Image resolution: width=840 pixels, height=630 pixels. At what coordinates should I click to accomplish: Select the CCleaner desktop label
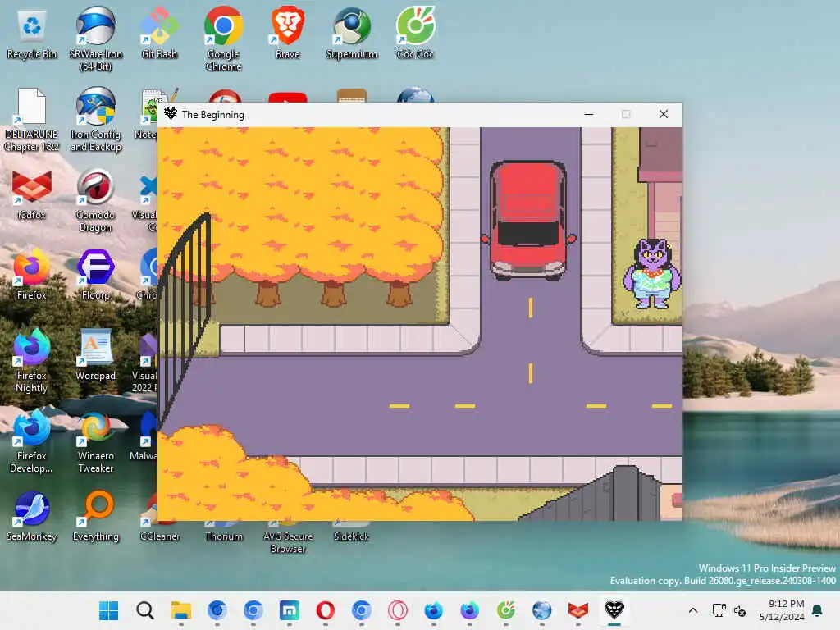160,536
